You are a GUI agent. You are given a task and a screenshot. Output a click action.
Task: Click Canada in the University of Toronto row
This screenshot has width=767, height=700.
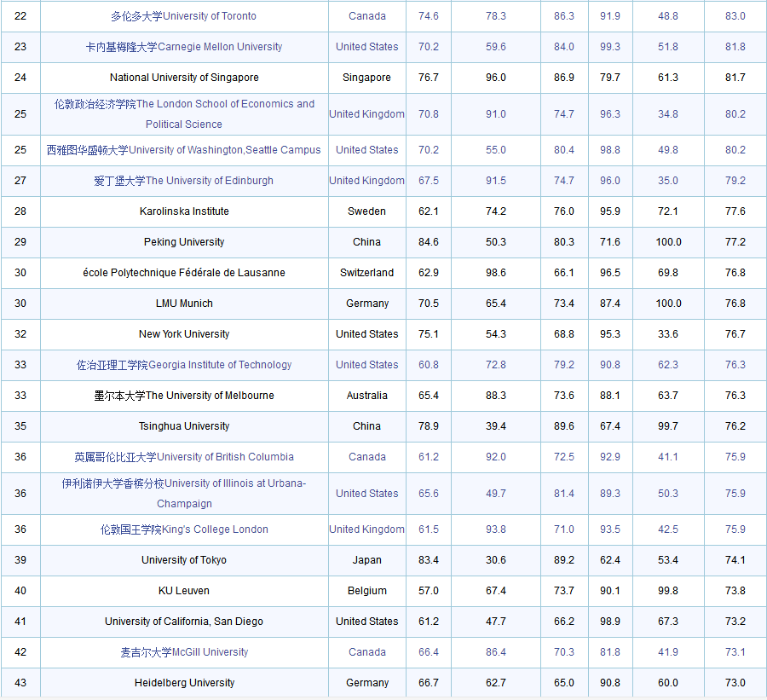[x=366, y=16]
